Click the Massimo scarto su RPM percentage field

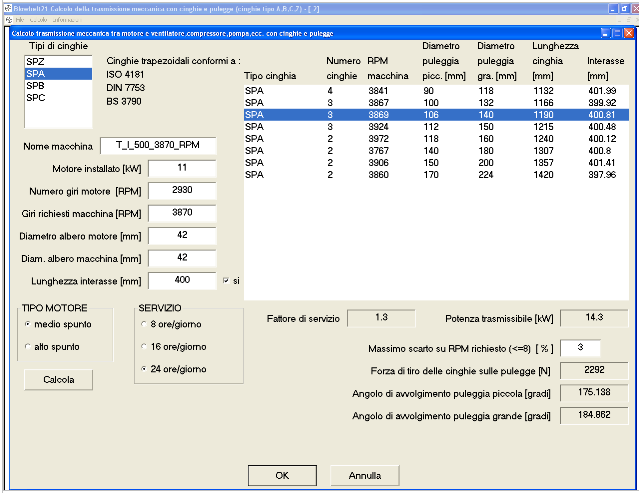tap(579, 347)
